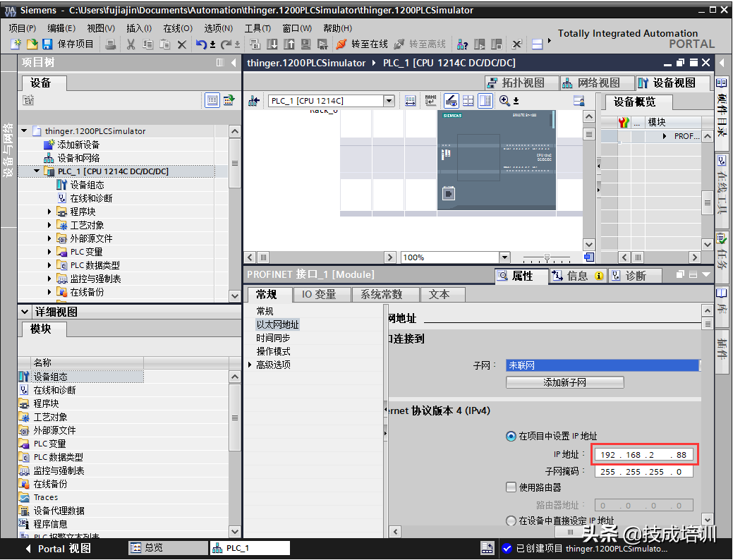Image resolution: width=733 pixels, height=560 pixels.
Task: Select 在设备中直接设定 IP 地址 radio button
Action: [x=511, y=521]
